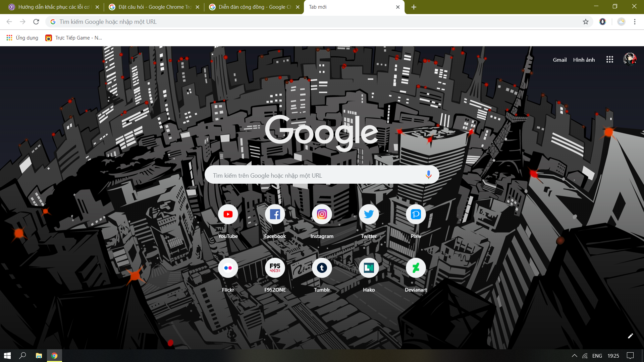This screenshot has width=644, height=362.
Task: Open the Hako shortcut
Action: click(x=369, y=268)
